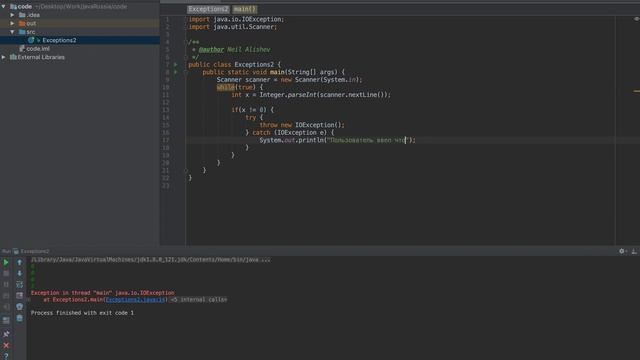Click the down-arrow stack trace icon
The height and width of the screenshot is (360, 640).
[x=19, y=273]
